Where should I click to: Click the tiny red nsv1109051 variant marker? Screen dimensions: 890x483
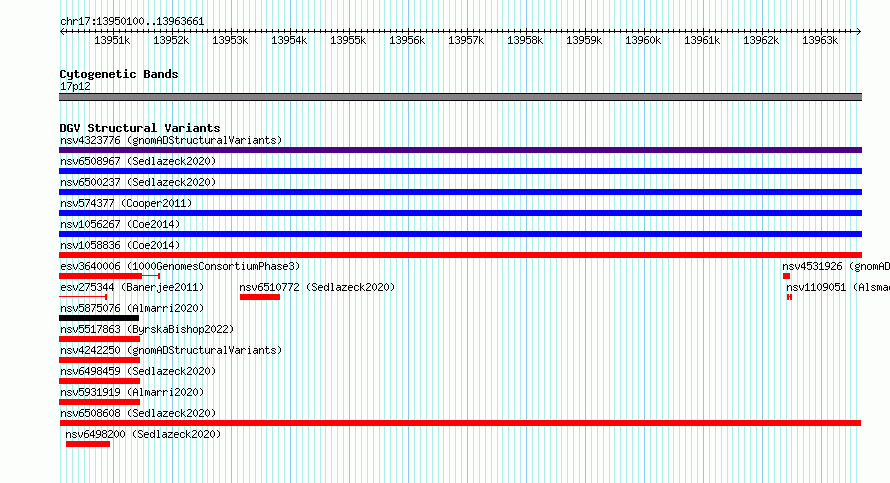[x=790, y=297]
